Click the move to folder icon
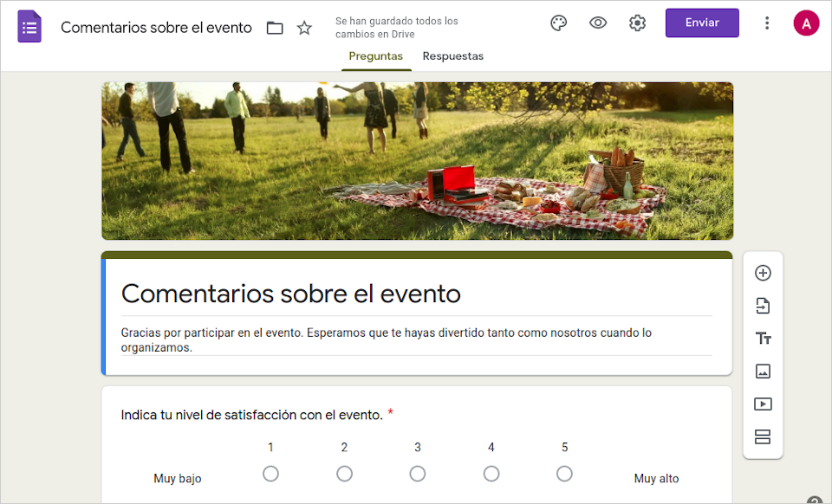832x504 pixels. click(x=275, y=28)
